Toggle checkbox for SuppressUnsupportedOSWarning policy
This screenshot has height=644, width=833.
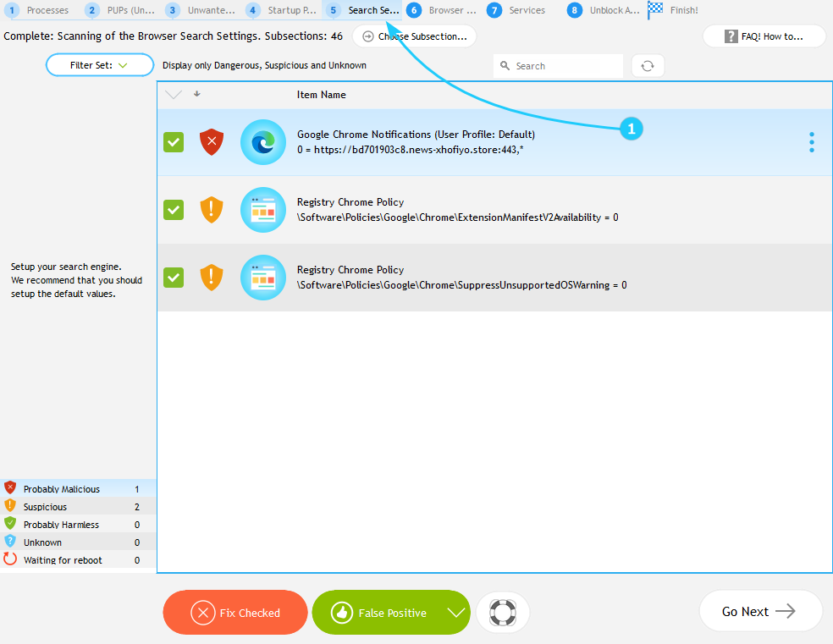pyautogui.click(x=174, y=278)
